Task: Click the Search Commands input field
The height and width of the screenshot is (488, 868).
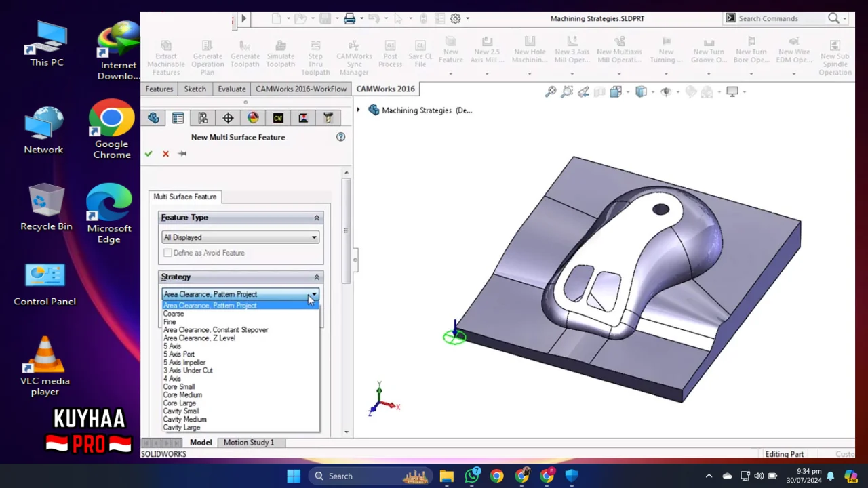Action: (x=780, y=18)
